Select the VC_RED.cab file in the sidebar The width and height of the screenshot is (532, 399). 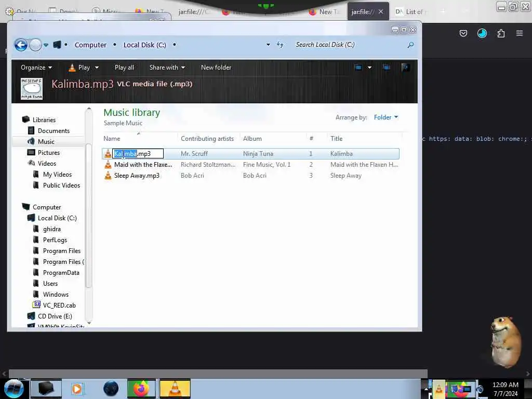pos(59,305)
